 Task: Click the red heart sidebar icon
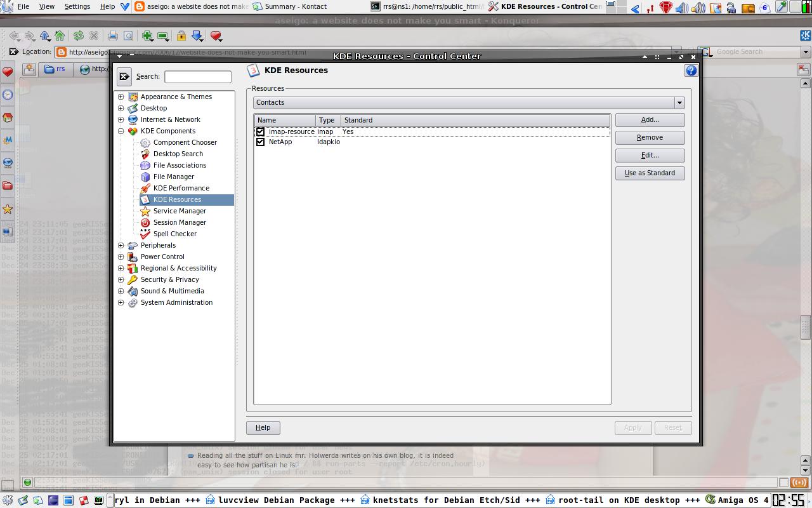point(8,72)
